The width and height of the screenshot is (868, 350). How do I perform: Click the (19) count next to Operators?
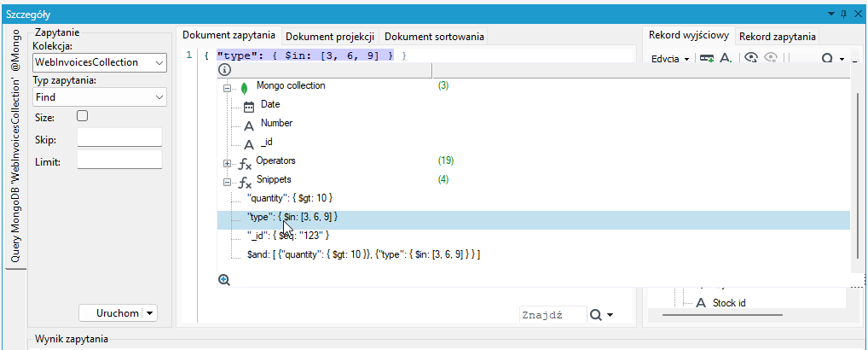tap(446, 160)
